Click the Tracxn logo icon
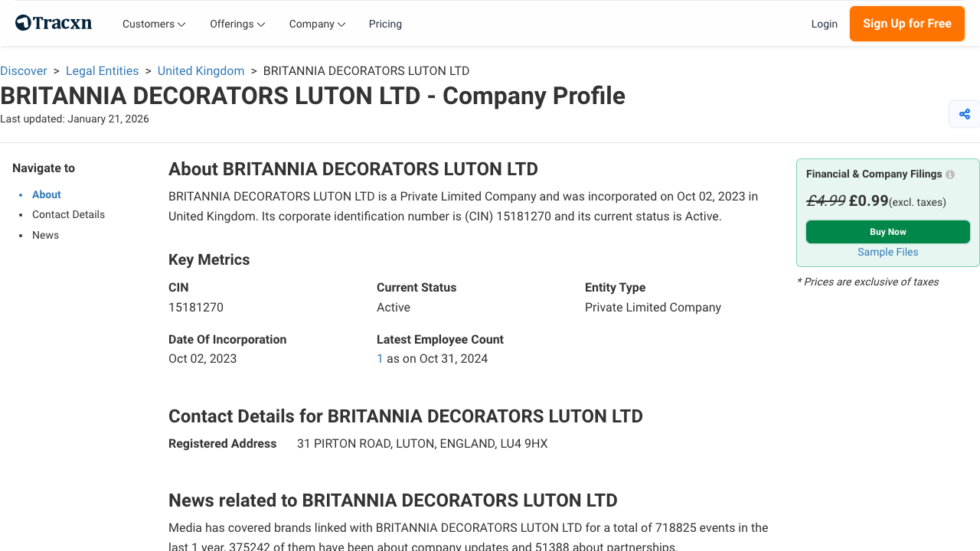The image size is (980, 551). click(x=22, y=22)
